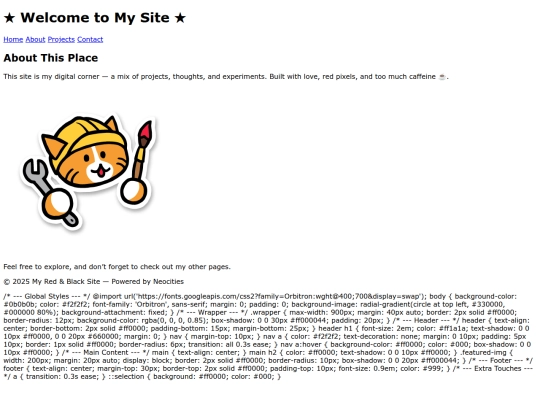Click the cat paw holding the paintbrush
Image resolution: width=540 pixels, height=405 pixels.
pos(134,193)
